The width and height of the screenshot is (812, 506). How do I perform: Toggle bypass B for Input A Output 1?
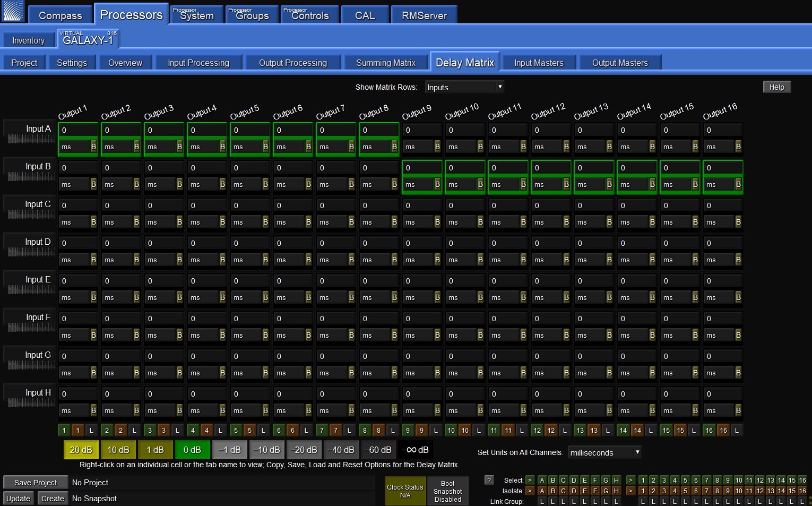click(x=93, y=147)
